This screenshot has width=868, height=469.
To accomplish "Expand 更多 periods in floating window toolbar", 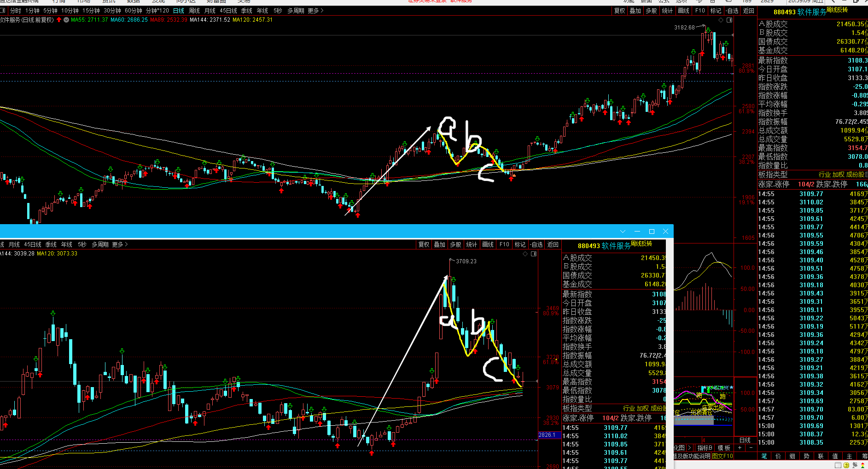I will click(x=120, y=244).
